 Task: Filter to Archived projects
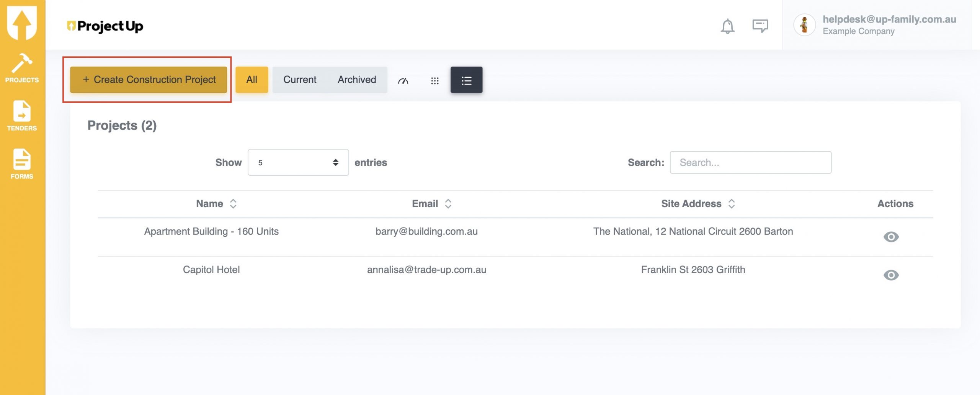pos(357,80)
